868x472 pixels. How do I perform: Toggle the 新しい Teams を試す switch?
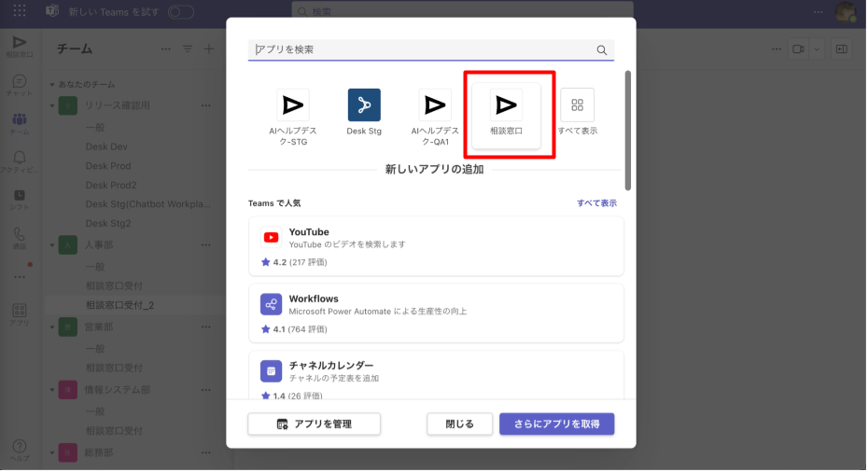tap(181, 11)
